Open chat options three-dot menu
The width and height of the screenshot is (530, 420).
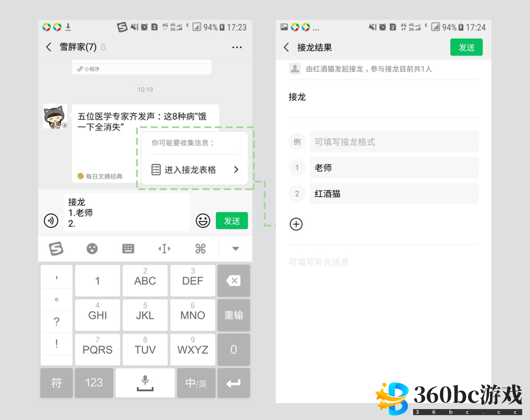(x=237, y=47)
